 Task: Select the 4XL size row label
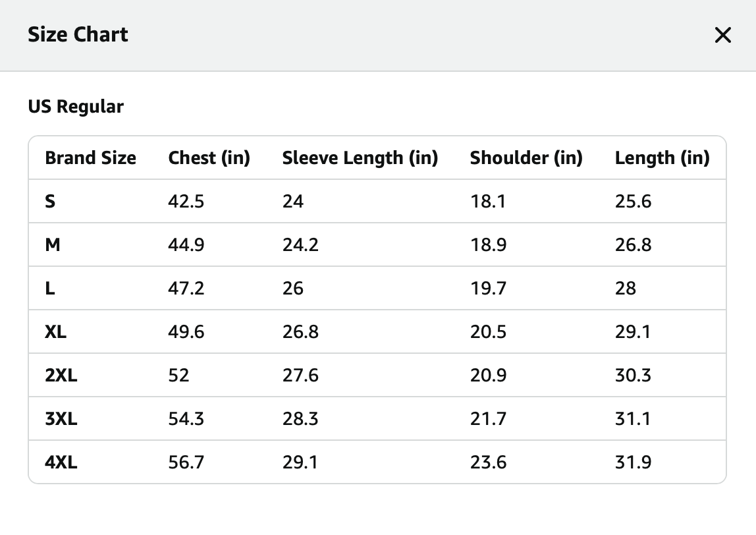tap(61, 462)
